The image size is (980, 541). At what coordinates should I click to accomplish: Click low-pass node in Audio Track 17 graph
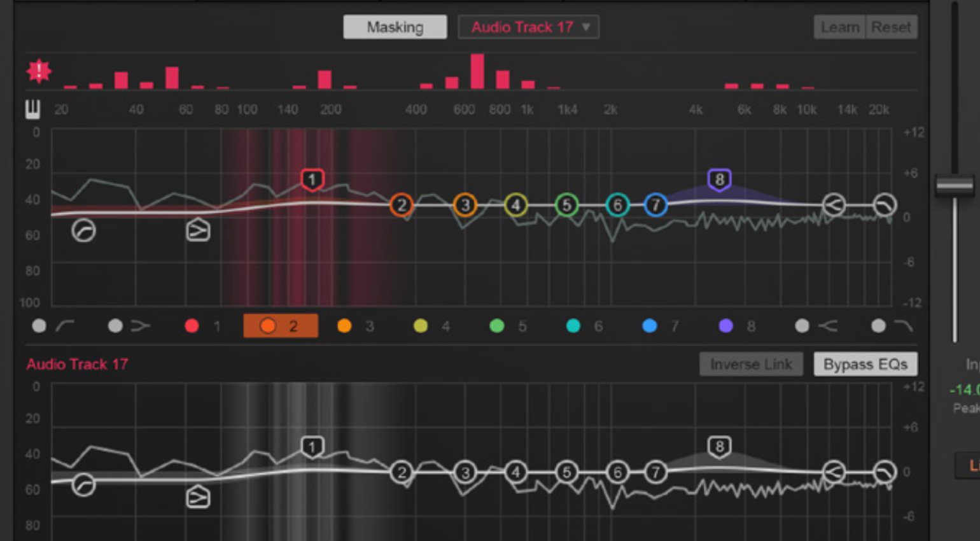pos(884,472)
